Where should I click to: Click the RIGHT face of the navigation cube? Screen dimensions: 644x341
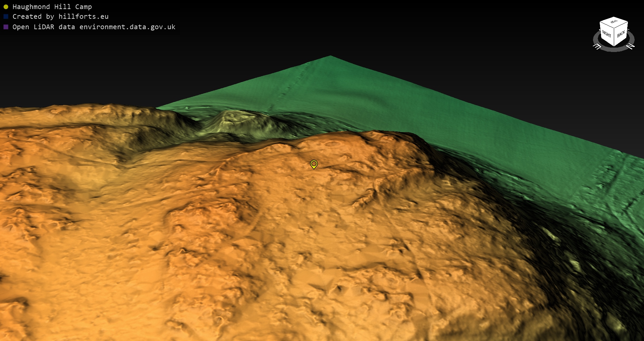coord(606,34)
